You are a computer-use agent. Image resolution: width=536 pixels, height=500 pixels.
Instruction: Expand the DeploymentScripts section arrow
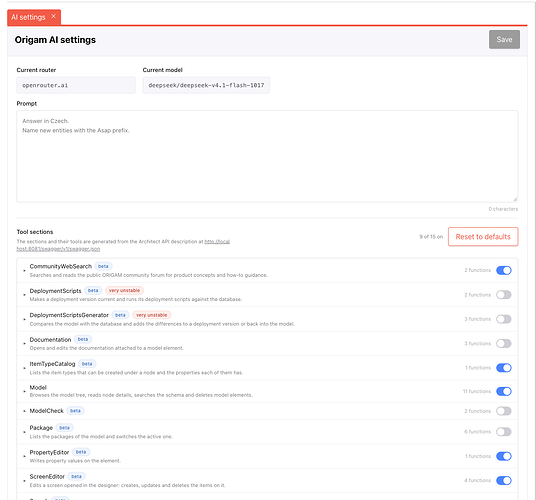coord(24,295)
